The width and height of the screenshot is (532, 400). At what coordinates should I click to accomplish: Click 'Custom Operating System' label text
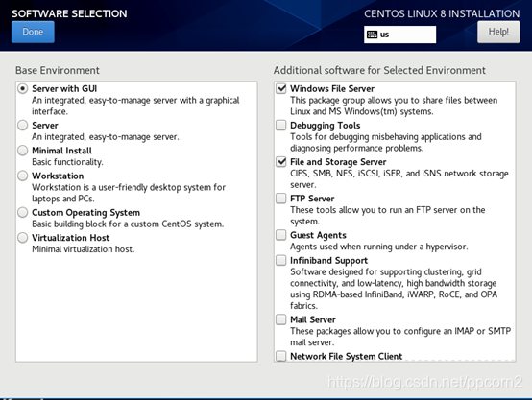coord(85,213)
